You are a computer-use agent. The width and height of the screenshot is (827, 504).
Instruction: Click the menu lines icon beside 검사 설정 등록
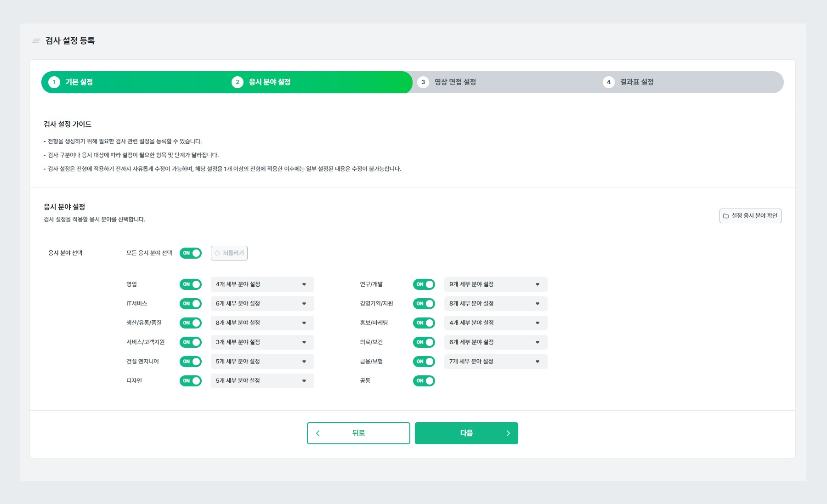tap(36, 41)
